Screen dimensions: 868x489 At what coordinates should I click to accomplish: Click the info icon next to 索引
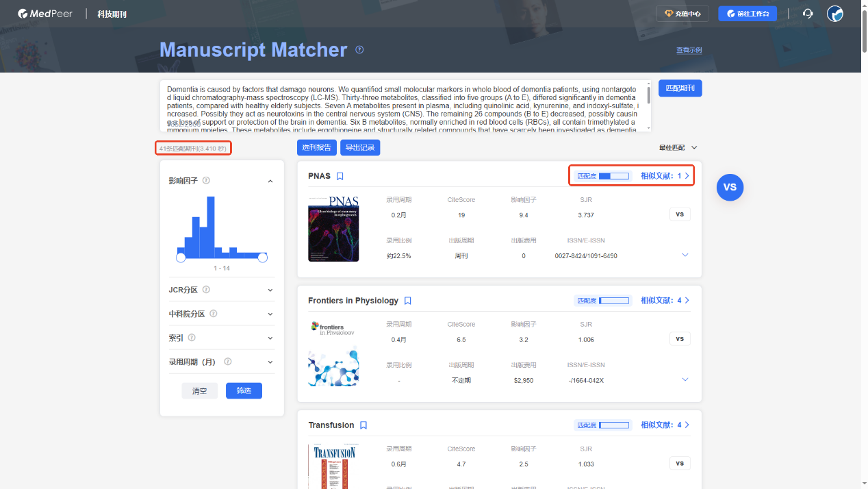click(x=192, y=338)
